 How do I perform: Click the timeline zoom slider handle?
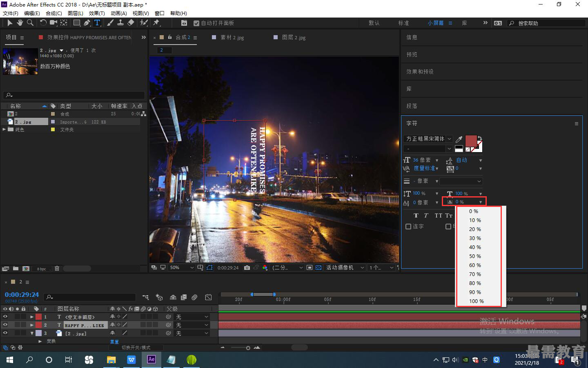tap(248, 348)
